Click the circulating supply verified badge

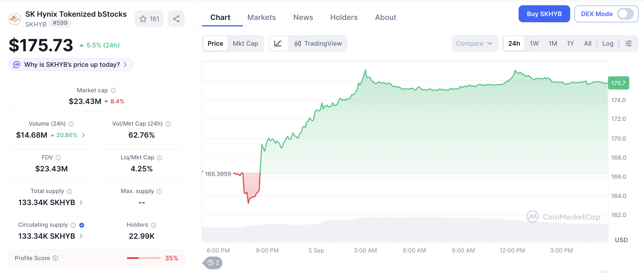click(x=82, y=225)
